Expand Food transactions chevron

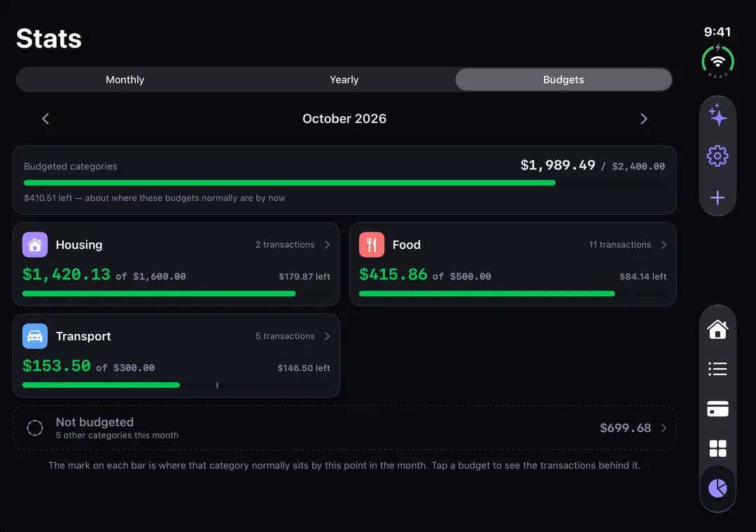coord(664,244)
